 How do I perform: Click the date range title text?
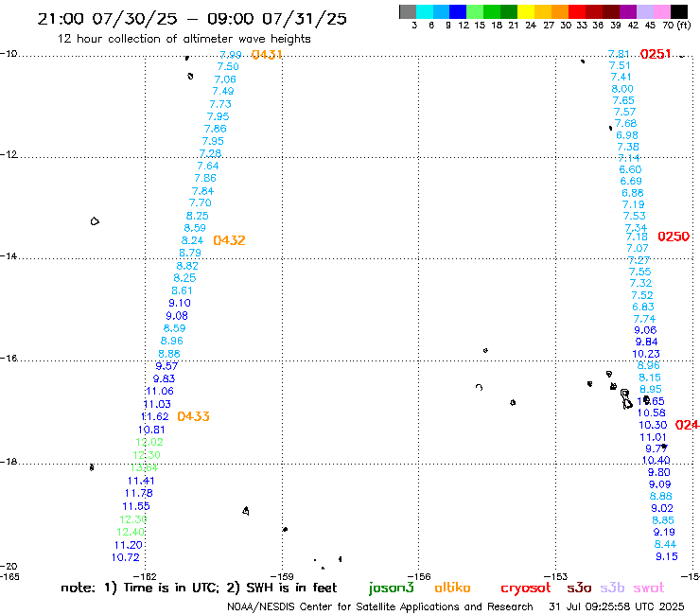tap(192, 19)
